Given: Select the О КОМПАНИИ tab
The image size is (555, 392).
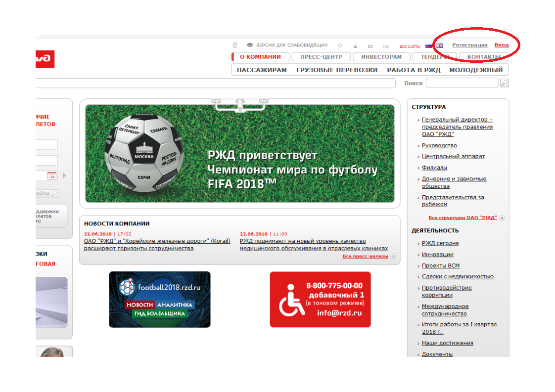Looking at the screenshot, I should pyautogui.click(x=261, y=57).
